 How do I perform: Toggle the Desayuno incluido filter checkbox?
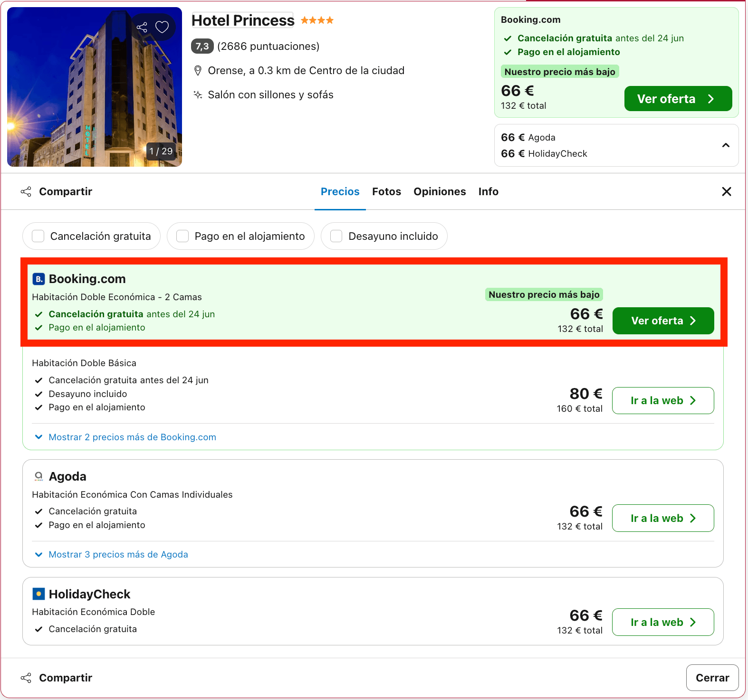tap(336, 236)
